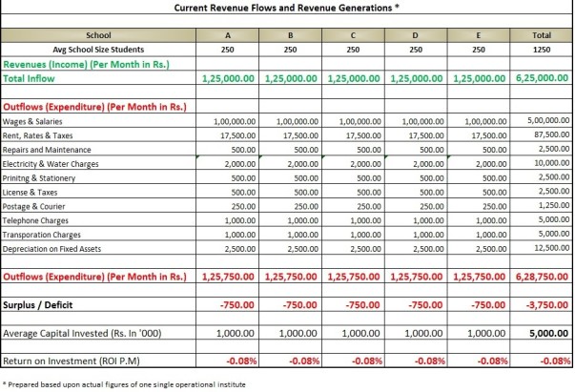The width and height of the screenshot is (575, 392).
Task: Click the total students value '1250'
Action: click(542, 50)
